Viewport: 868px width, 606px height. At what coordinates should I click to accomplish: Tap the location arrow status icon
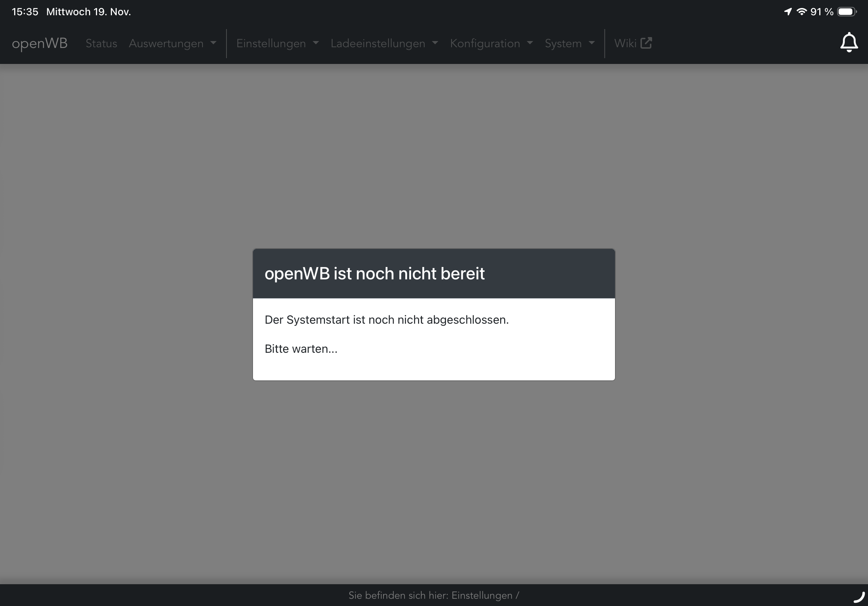click(x=788, y=12)
